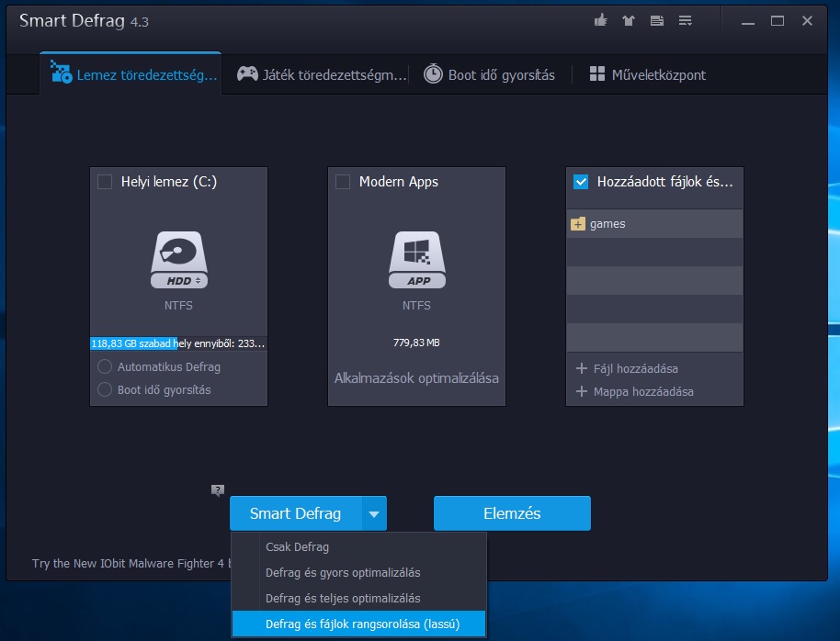Screen dimensions: 840x641
Task: Close the Smart Defrag window
Action: click(x=807, y=21)
